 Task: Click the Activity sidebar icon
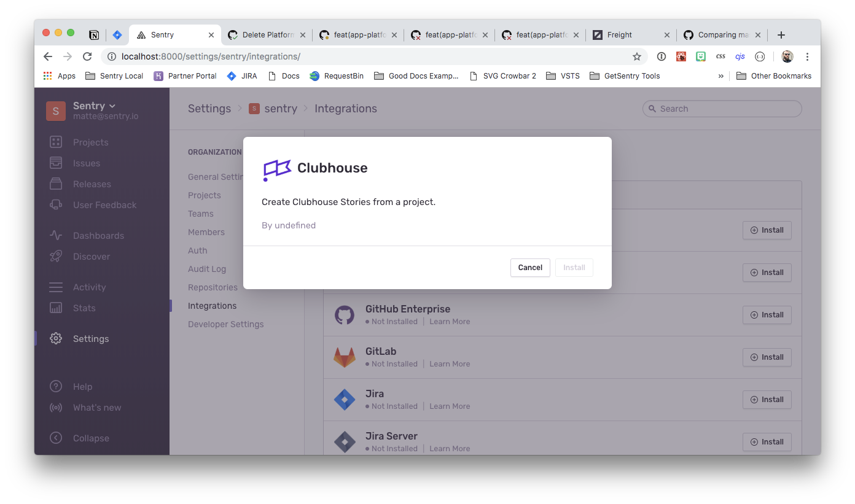pos(56,287)
